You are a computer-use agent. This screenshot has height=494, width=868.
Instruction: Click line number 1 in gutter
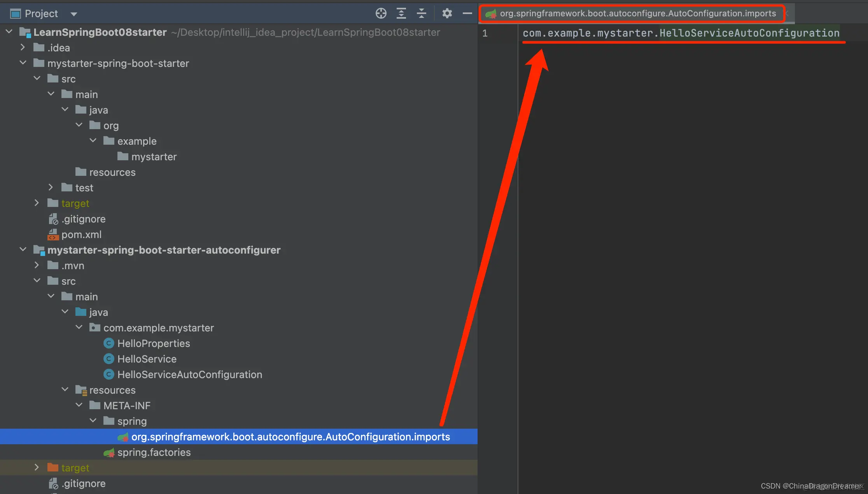485,33
